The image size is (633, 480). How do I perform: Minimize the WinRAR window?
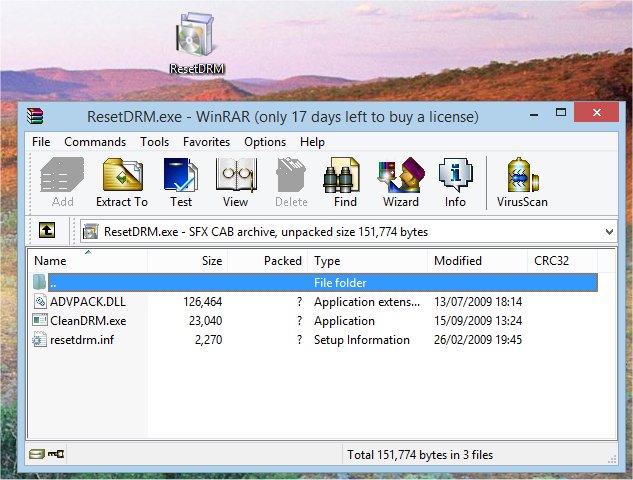[x=534, y=115]
